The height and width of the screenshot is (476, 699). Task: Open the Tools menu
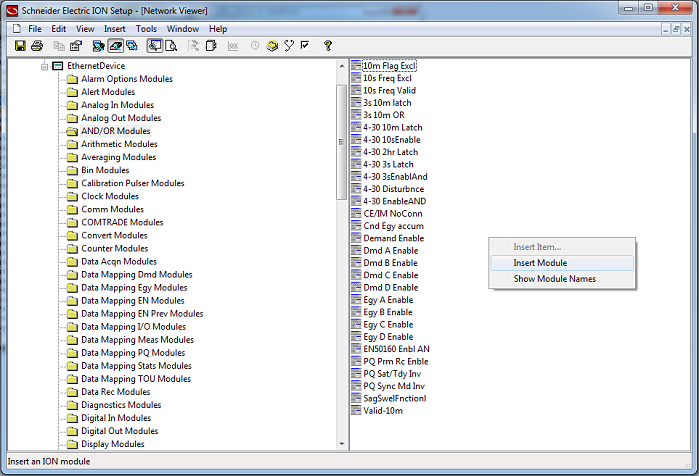(x=146, y=29)
